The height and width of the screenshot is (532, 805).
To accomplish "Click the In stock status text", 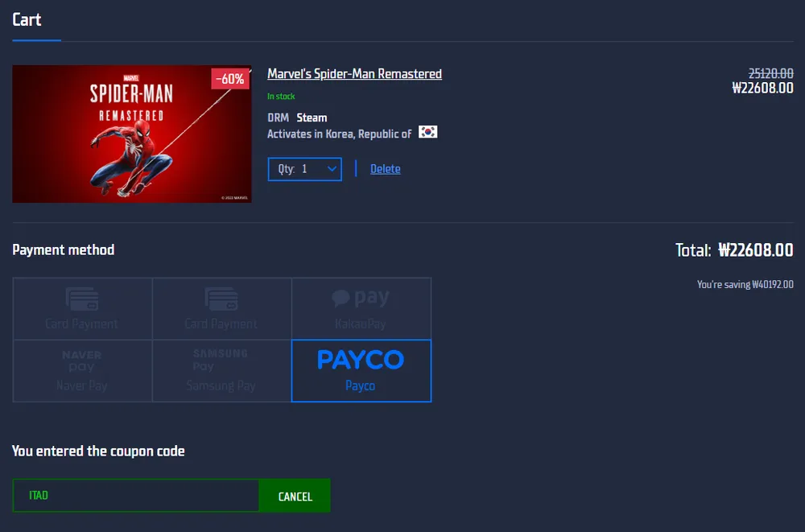I will 281,97.
